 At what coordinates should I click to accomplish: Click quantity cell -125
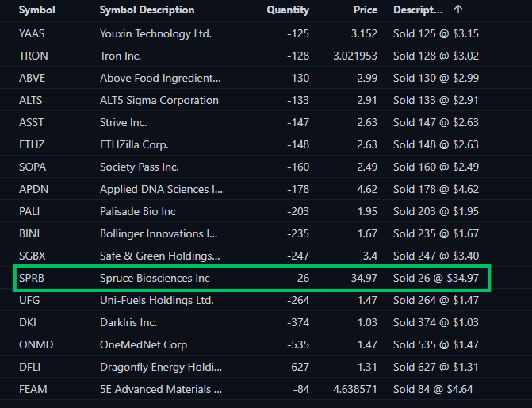pyautogui.click(x=298, y=33)
